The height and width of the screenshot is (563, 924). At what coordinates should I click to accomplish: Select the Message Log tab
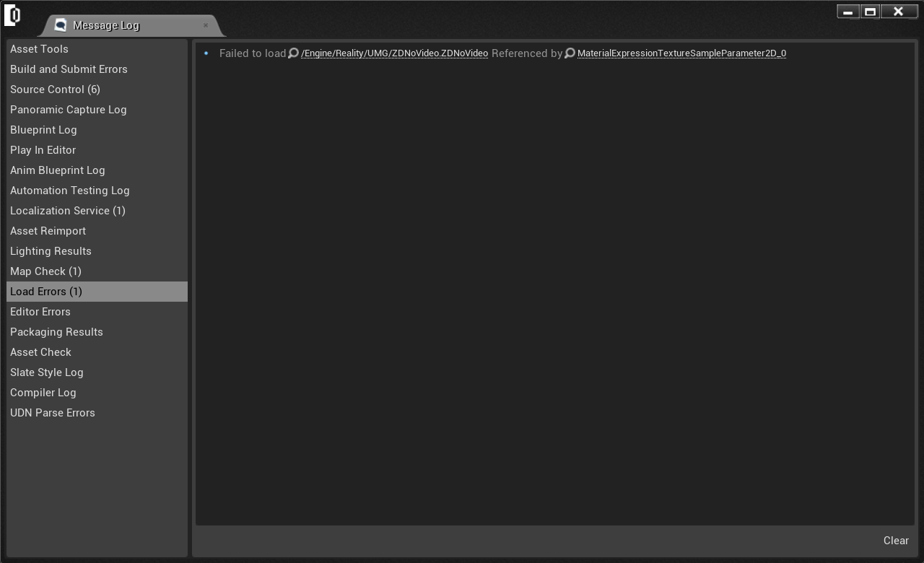coord(106,25)
